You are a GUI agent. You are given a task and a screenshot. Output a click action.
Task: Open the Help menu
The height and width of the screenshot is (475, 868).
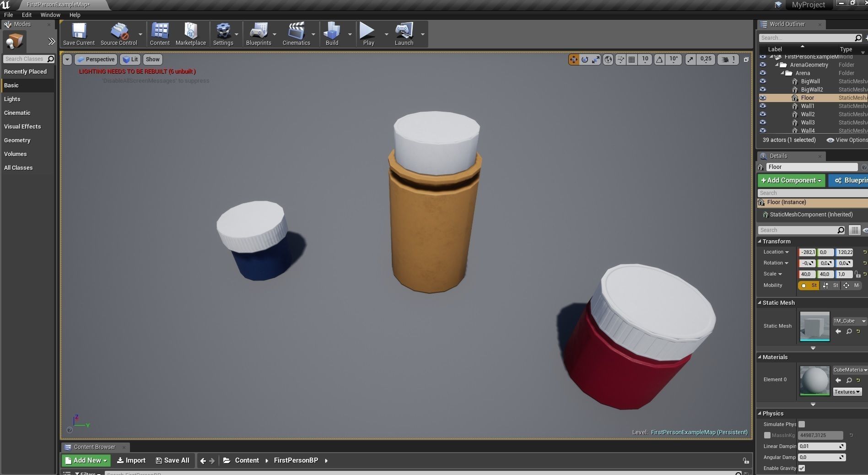click(75, 15)
